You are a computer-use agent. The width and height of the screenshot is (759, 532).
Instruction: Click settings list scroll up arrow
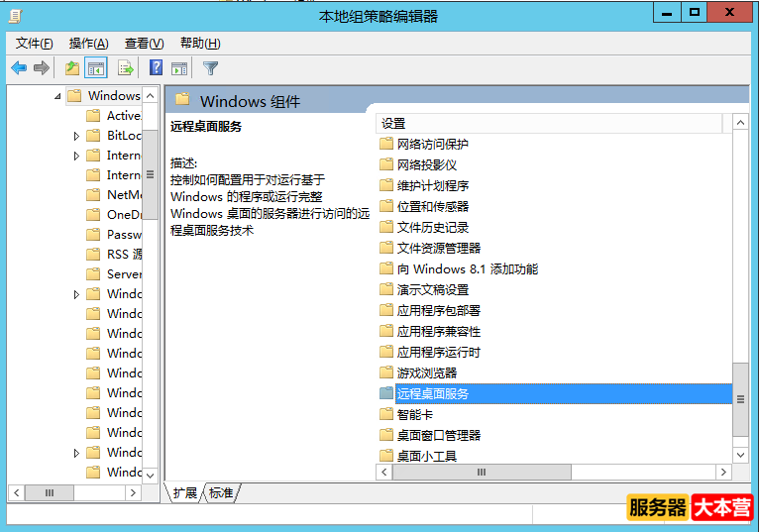(740, 123)
